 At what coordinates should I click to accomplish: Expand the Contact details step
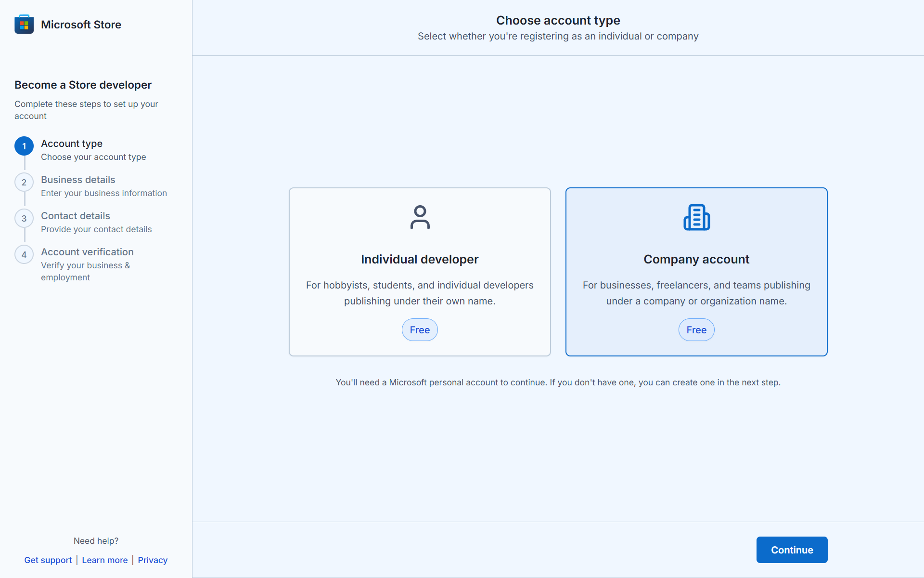coord(75,216)
